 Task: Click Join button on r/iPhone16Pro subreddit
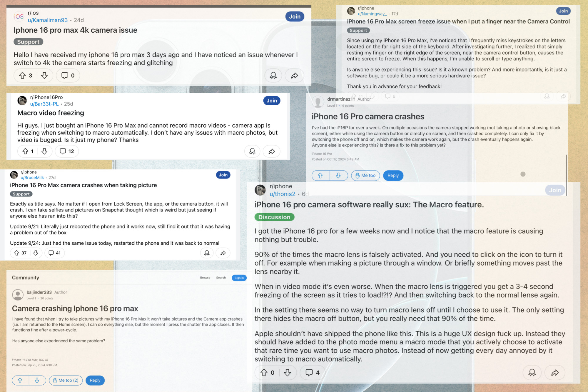coord(272,101)
